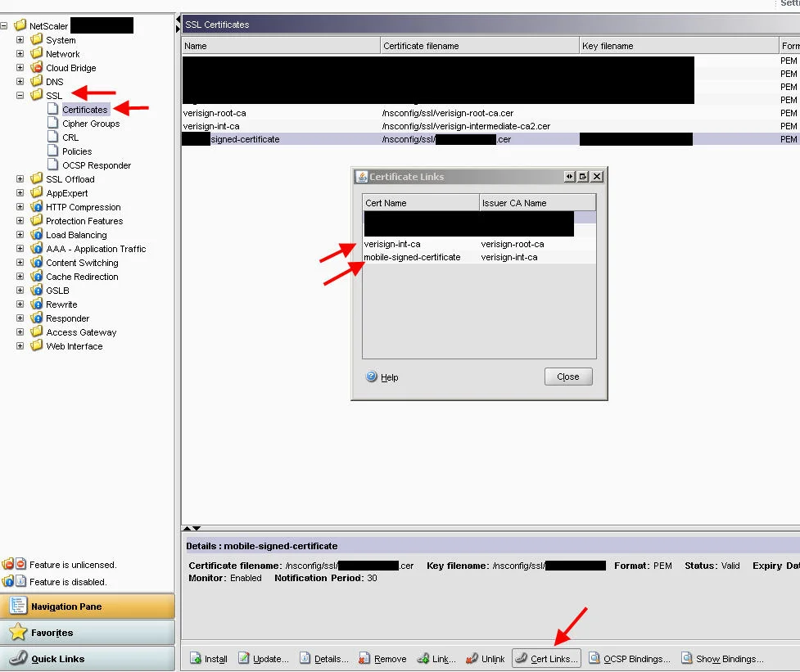800x672 pixels.
Task: Select Policies under SSL
Action: pyautogui.click(x=77, y=151)
